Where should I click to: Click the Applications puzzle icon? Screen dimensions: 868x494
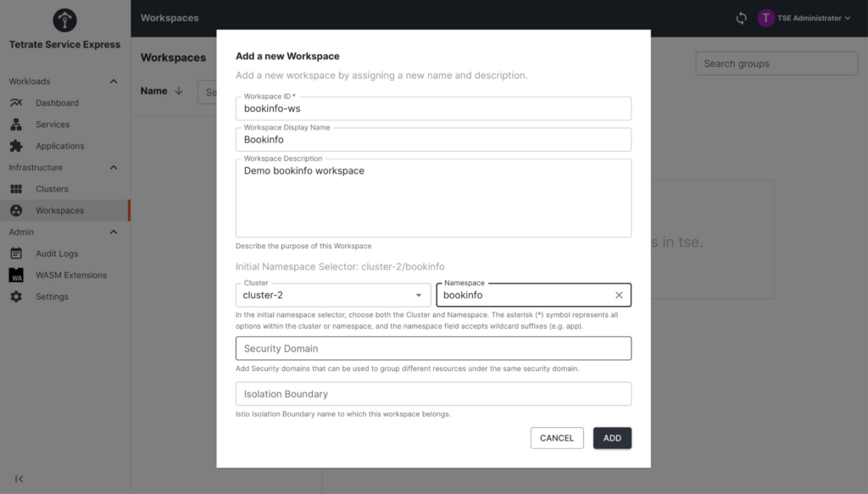coord(16,146)
